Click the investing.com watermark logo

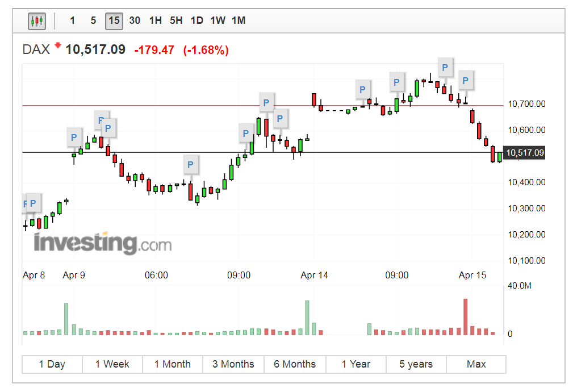pos(102,244)
